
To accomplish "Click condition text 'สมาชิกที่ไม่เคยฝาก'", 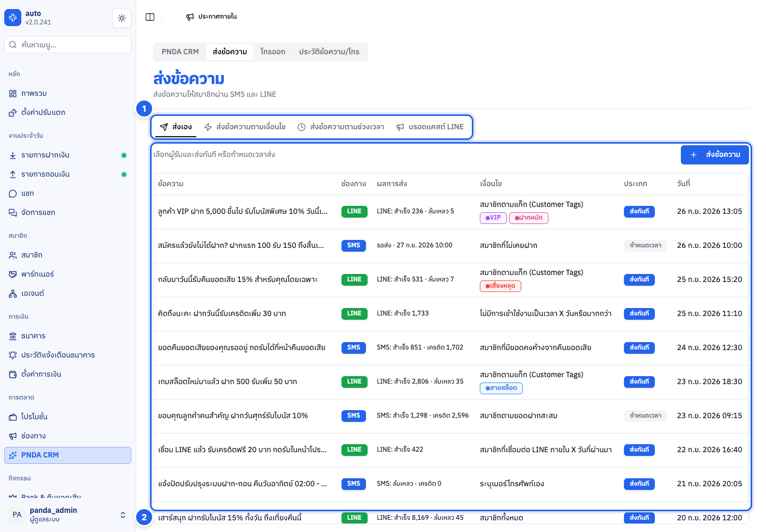I will [509, 246].
